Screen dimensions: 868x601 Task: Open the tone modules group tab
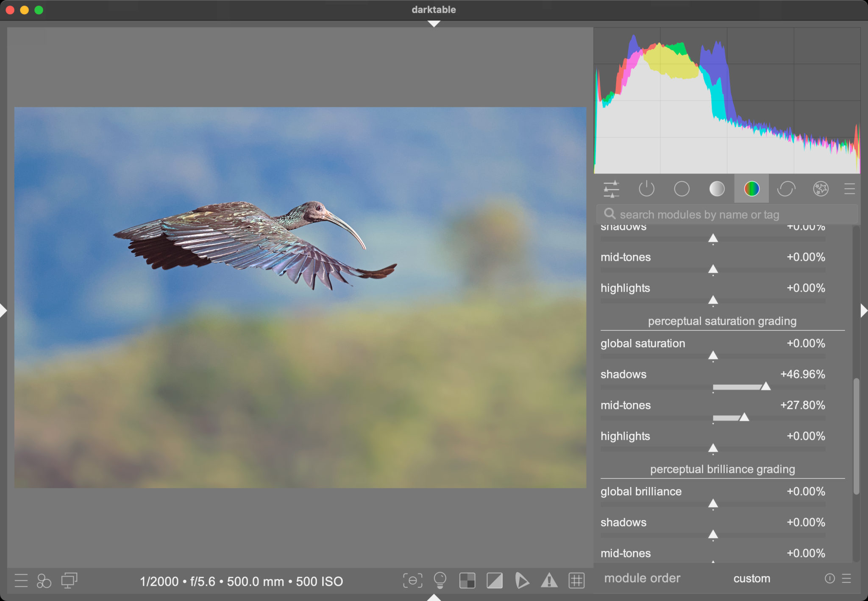tap(717, 189)
